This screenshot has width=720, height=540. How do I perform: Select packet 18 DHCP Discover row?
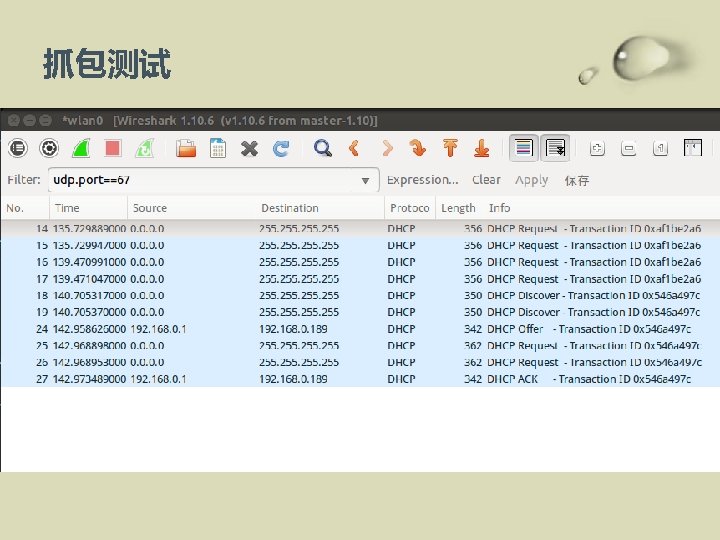click(360, 295)
